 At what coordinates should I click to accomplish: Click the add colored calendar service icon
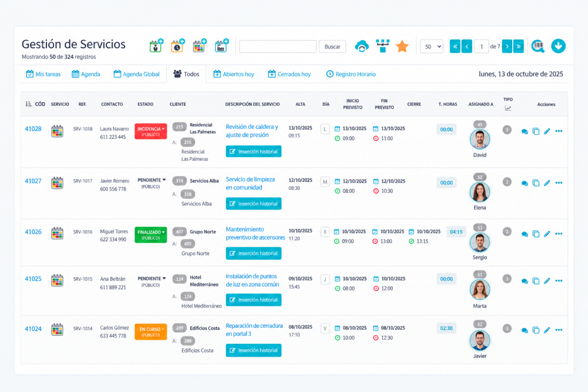199,46
